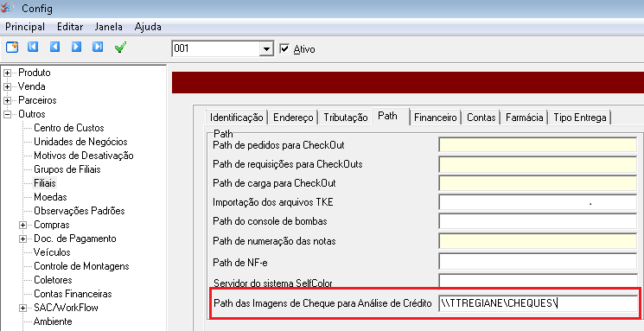Click the Config application icon in title bar
644x331 pixels.
pyautogui.click(x=8, y=8)
